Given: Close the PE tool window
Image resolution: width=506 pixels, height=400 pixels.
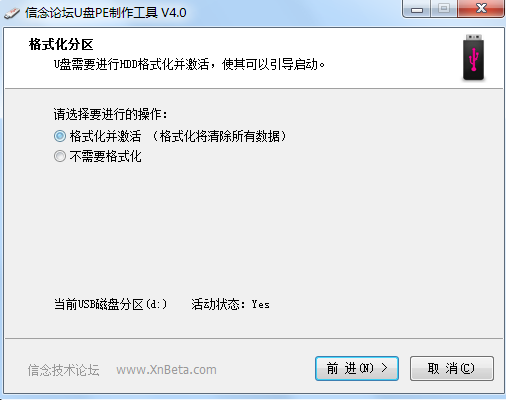Looking at the screenshot, I should point(481,9).
